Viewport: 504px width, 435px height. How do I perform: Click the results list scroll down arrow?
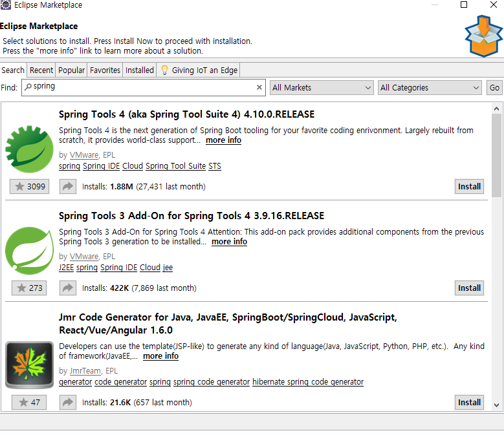tap(496, 405)
